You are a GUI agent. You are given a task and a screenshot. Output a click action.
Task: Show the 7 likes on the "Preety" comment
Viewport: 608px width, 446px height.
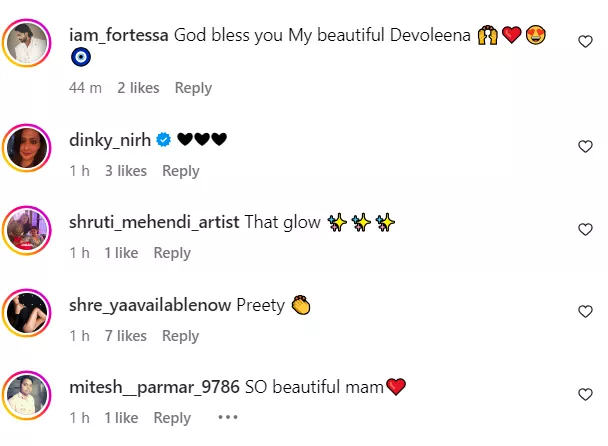tap(125, 336)
